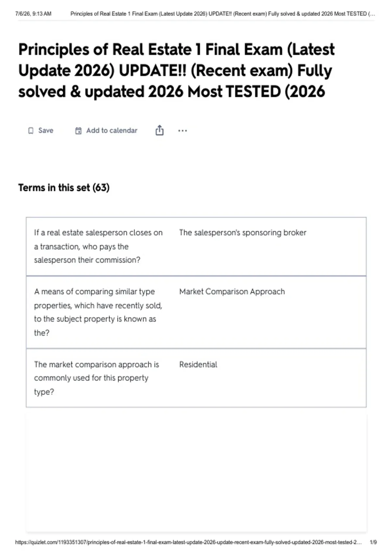Open the three-dot more options menu
392x556 pixels.
click(x=182, y=131)
